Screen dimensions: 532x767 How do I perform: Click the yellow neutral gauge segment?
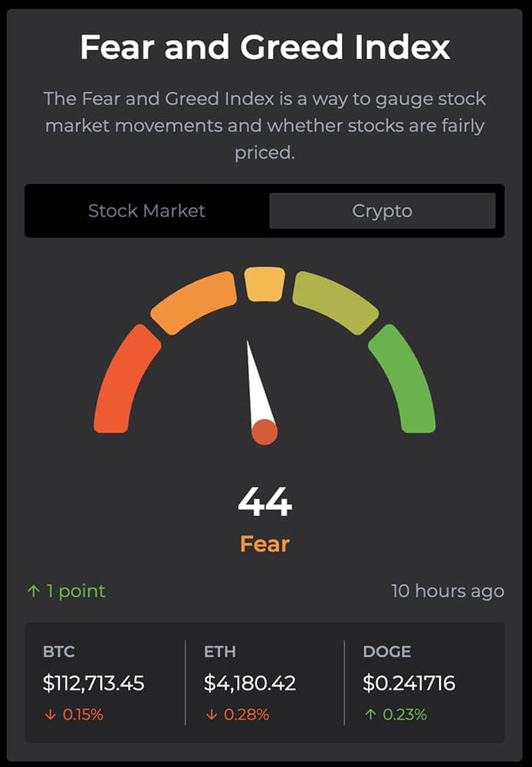(x=264, y=284)
